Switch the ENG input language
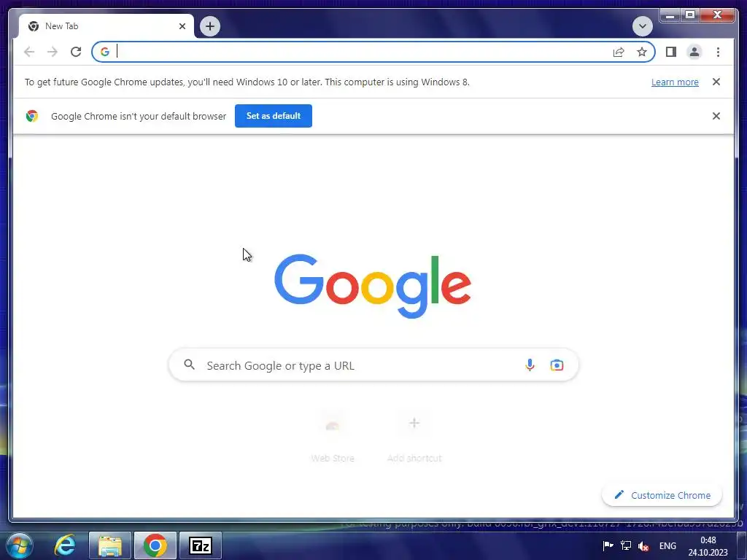Viewport: 747px width, 560px height. point(667,545)
